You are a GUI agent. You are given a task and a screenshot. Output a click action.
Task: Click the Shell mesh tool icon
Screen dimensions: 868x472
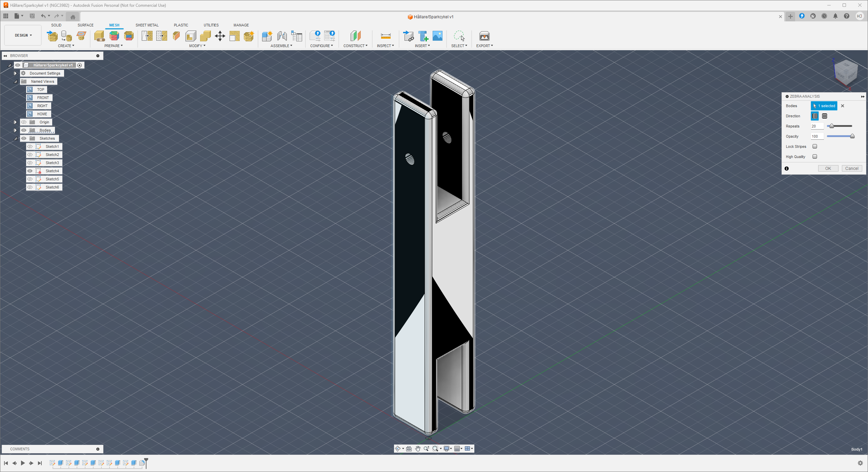click(191, 36)
